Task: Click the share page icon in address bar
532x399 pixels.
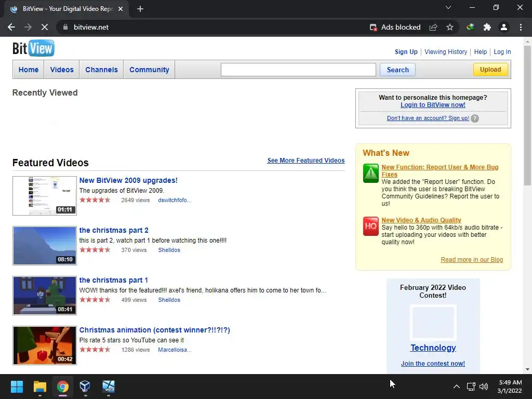Action: tap(433, 27)
